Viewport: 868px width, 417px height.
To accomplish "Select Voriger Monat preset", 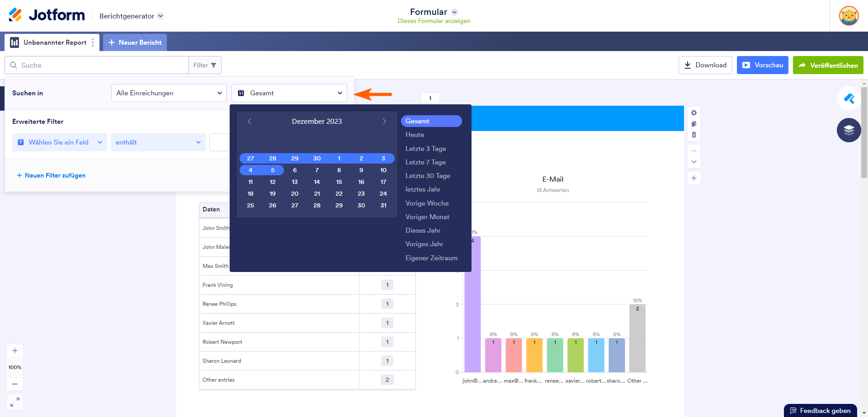I will point(427,217).
